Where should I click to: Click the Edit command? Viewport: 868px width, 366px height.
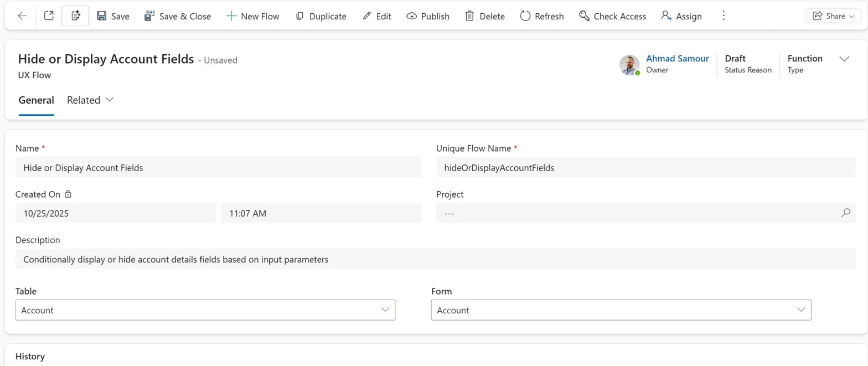(377, 16)
